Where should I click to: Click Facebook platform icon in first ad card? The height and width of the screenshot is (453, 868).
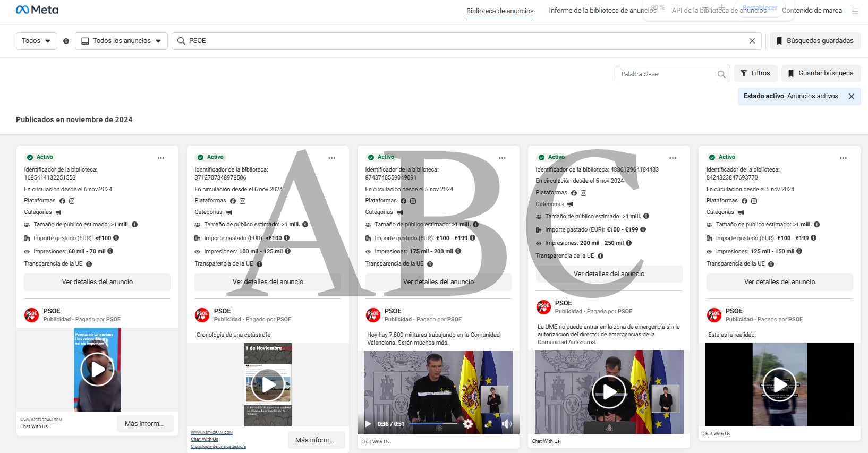coord(62,201)
